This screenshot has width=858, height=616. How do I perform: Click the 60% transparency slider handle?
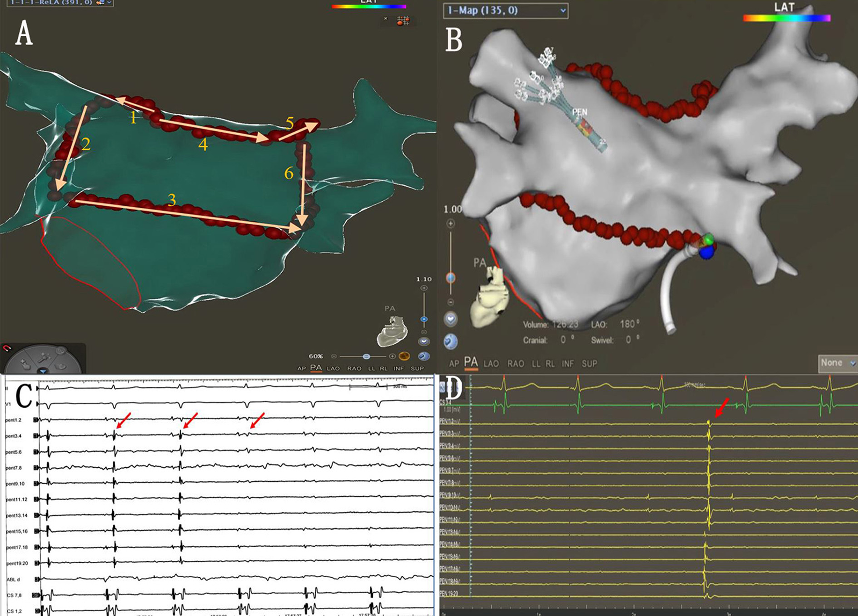367,356
